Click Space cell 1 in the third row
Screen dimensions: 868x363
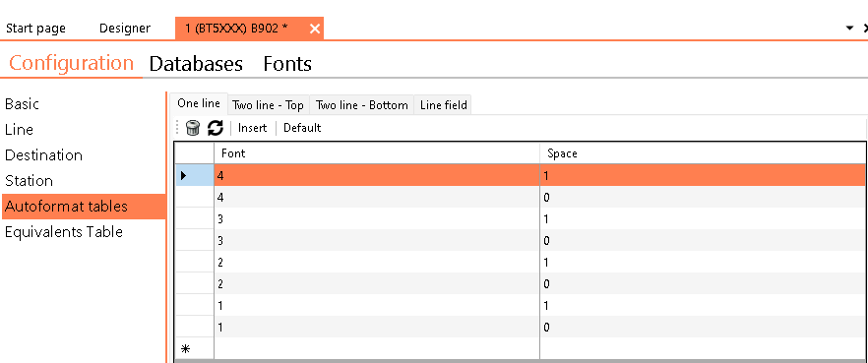click(x=704, y=218)
